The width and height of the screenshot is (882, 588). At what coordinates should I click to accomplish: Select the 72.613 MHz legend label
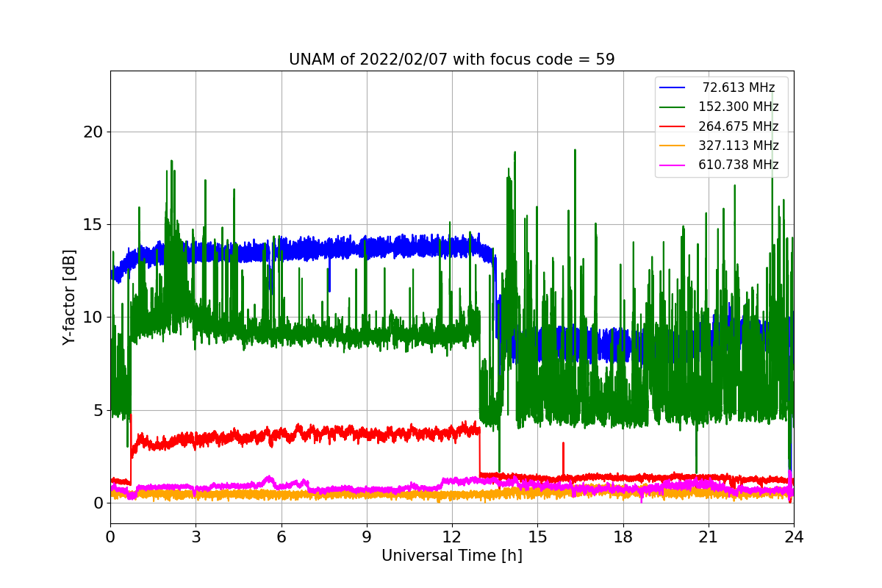point(739,87)
